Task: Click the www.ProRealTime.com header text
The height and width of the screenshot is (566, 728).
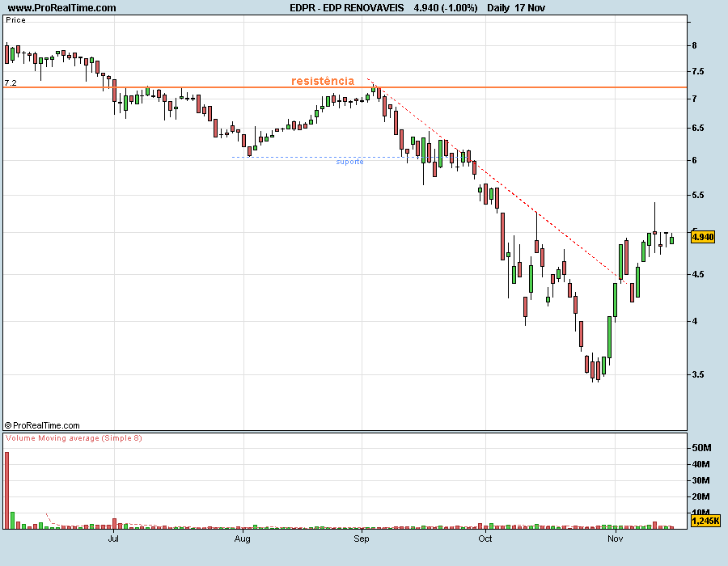Action: pyautogui.click(x=61, y=8)
